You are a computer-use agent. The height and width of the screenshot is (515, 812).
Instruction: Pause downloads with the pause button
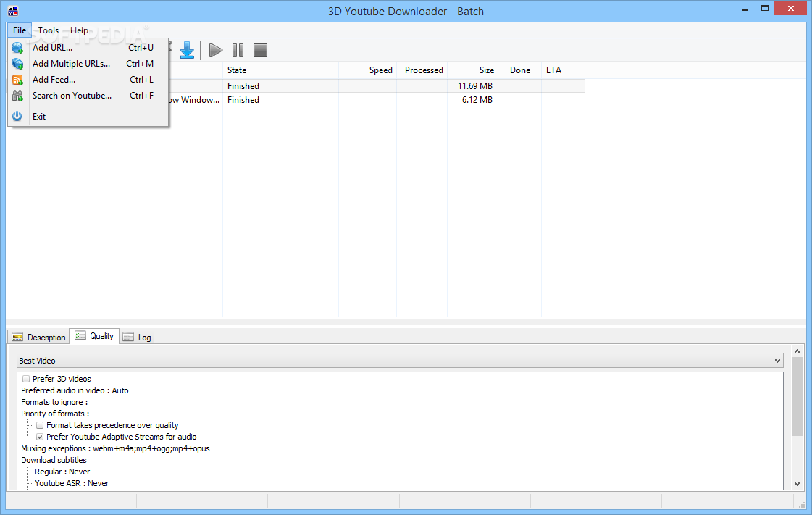pyautogui.click(x=238, y=50)
